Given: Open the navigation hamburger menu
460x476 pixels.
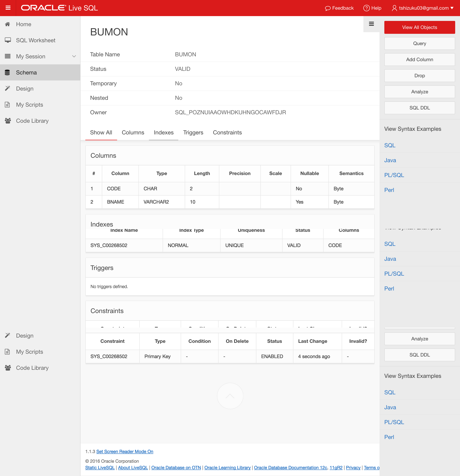Looking at the screenshot, I should click(8, 8).
